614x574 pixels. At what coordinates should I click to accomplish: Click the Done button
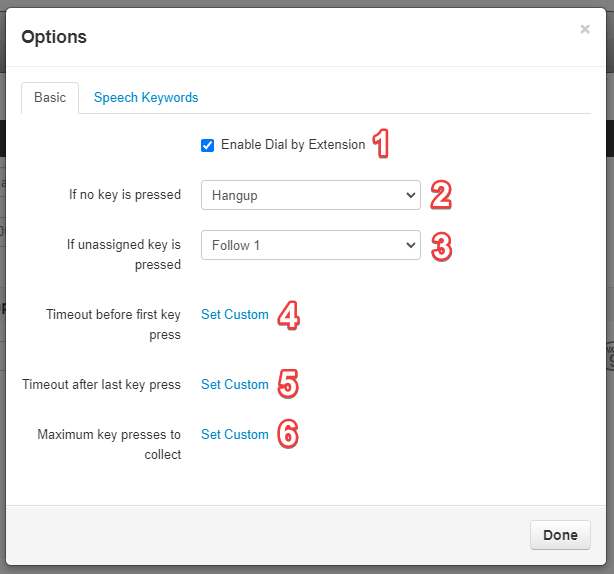tap(560, 535)
